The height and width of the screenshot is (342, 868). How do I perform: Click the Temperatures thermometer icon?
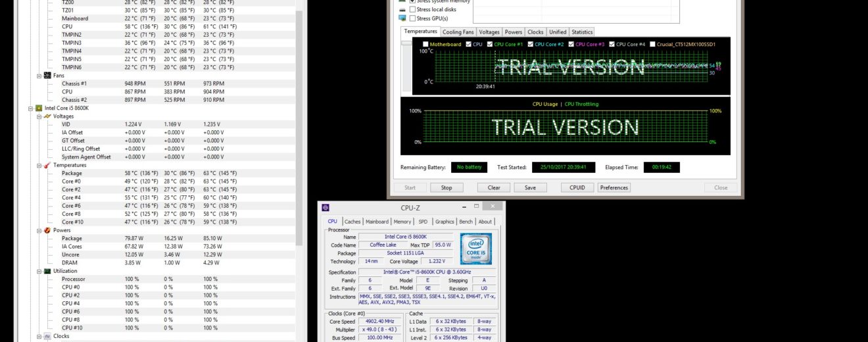tap(47, 165)
